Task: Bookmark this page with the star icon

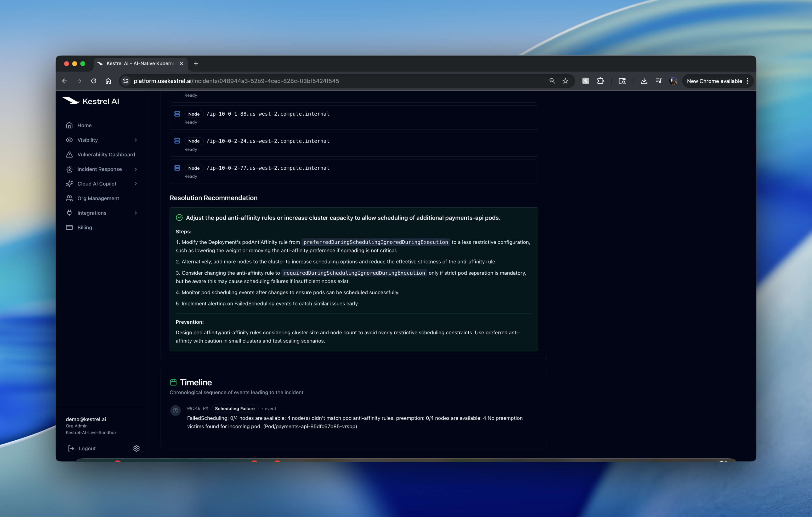Action: click(566, 81)
